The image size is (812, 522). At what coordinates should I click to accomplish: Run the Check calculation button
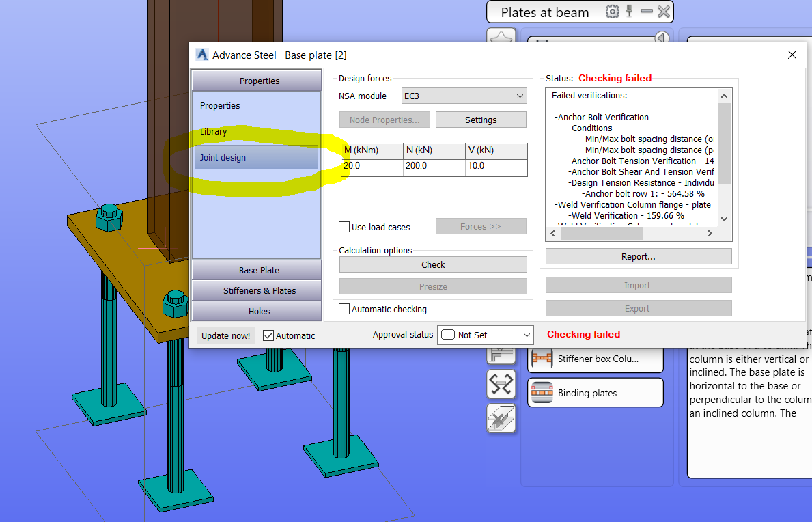[433, 264]
